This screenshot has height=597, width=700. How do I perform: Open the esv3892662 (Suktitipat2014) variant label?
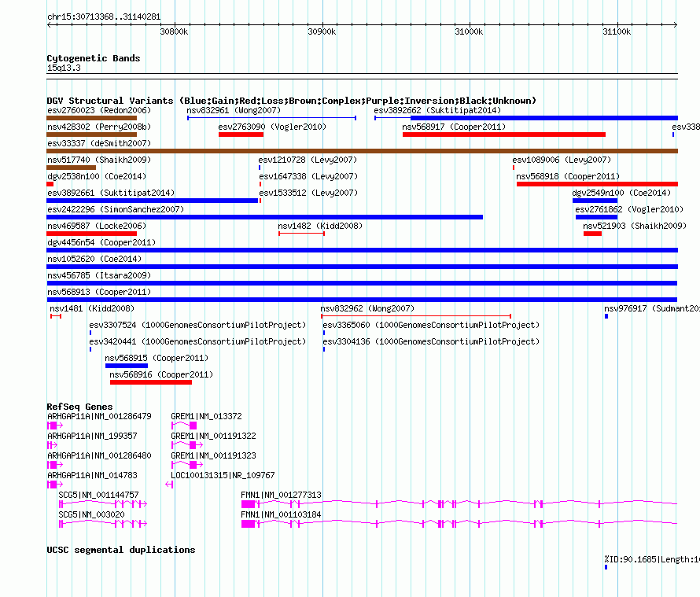point(437,110)
